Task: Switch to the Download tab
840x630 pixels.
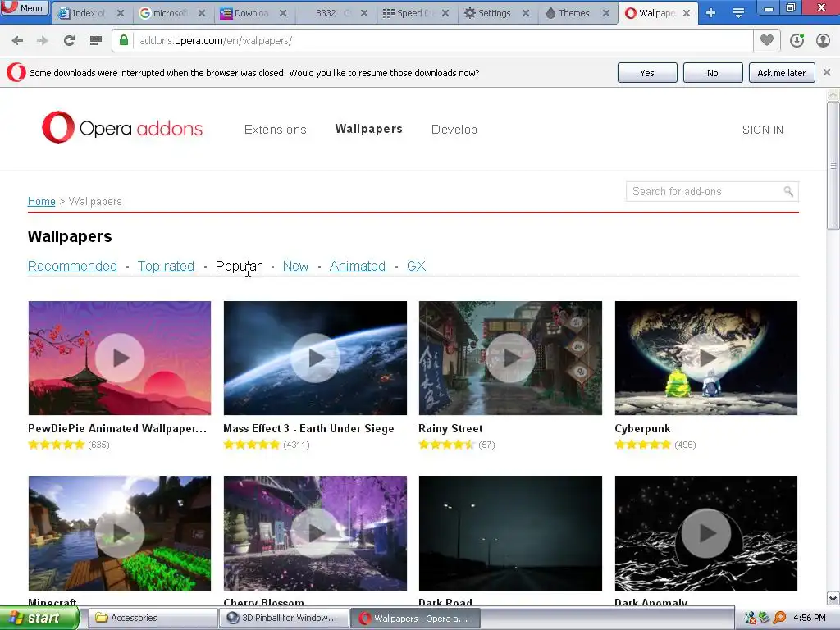Action: coord(252,13)
